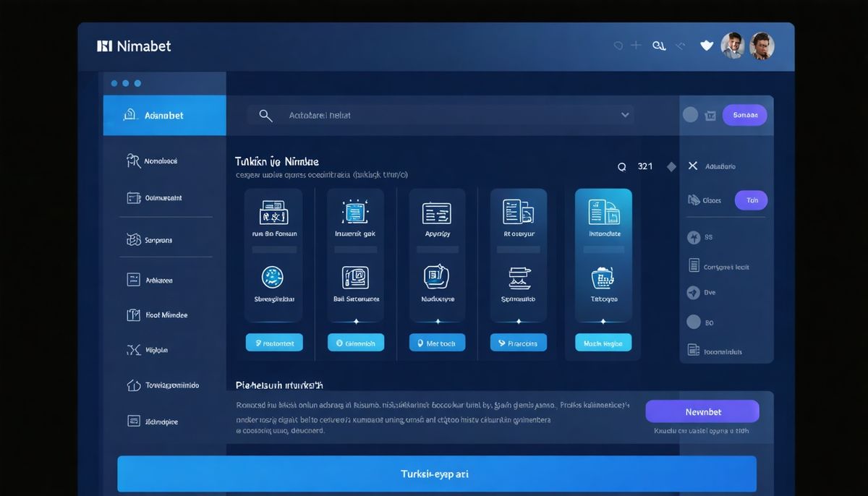Click the purple Newnbet button
Image resolution: width=868 pixels, height=496 pixels.
coord(702,411)
